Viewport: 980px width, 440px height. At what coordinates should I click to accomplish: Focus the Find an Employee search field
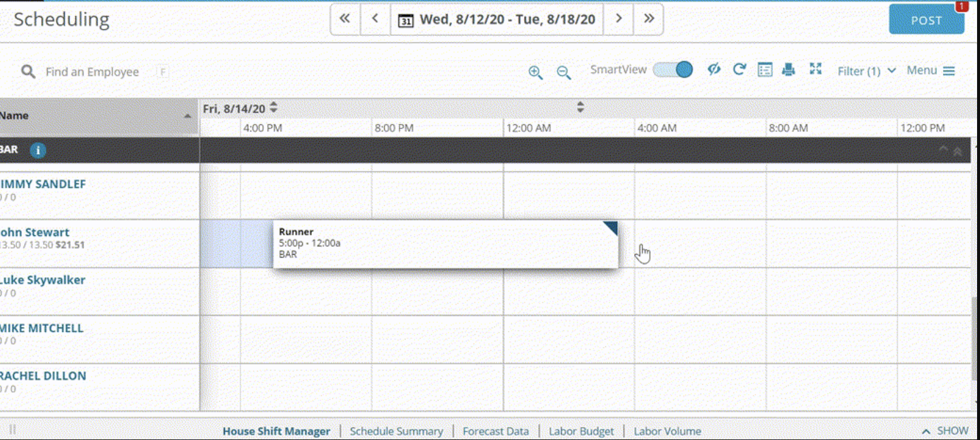pyautogui.click(x=92, y=72)
